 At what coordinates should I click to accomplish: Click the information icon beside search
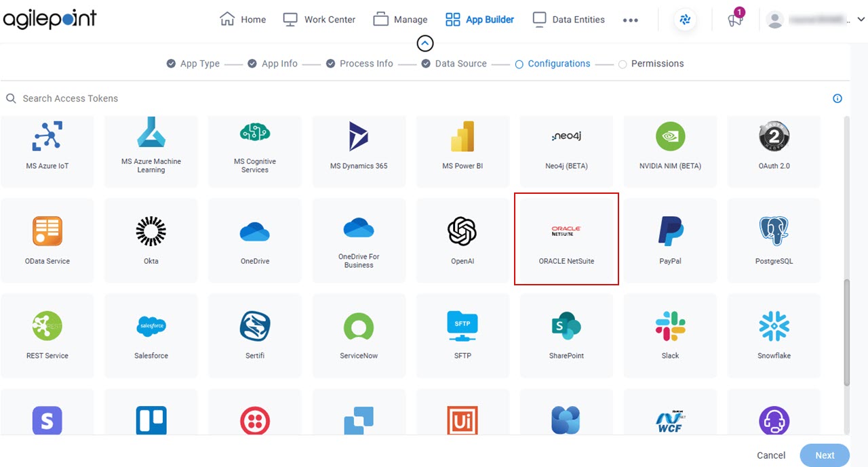pyautogui.click(x=837, y=98)
